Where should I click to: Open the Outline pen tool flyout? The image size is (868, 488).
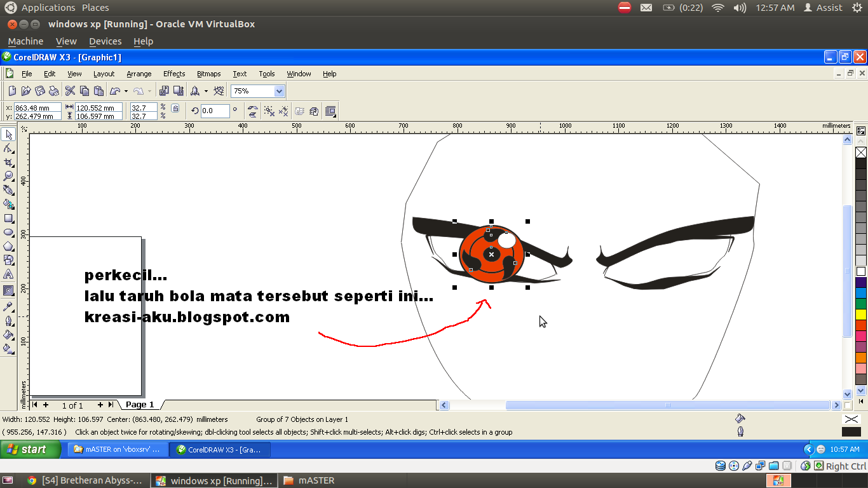8,320
